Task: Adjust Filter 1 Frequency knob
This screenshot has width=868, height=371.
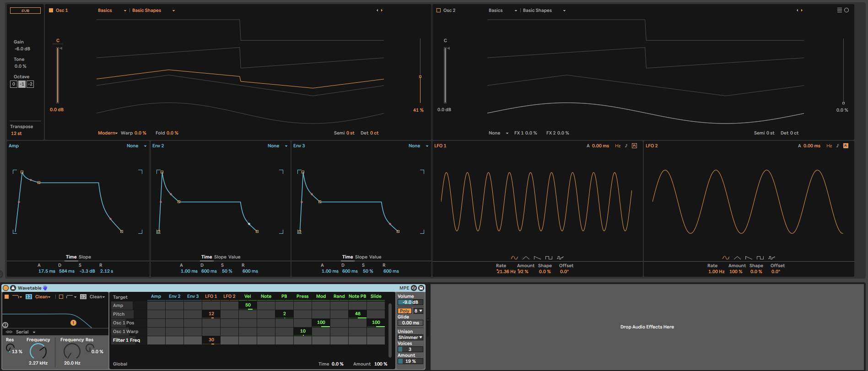Action: (x=38, y=351)
